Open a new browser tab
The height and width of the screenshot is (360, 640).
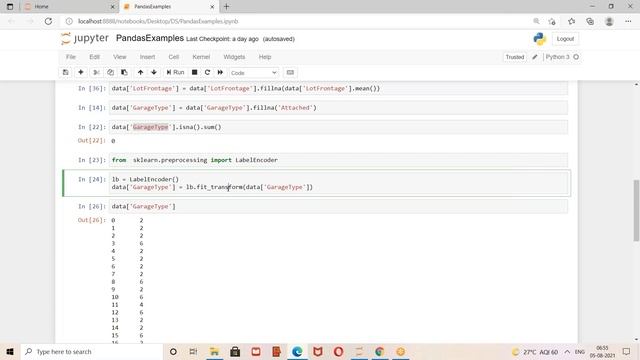(227, 7)
